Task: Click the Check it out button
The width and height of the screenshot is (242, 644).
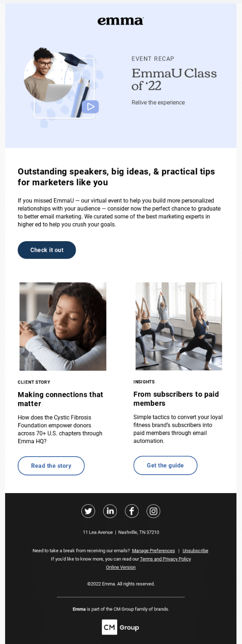Action: [47, 250]
